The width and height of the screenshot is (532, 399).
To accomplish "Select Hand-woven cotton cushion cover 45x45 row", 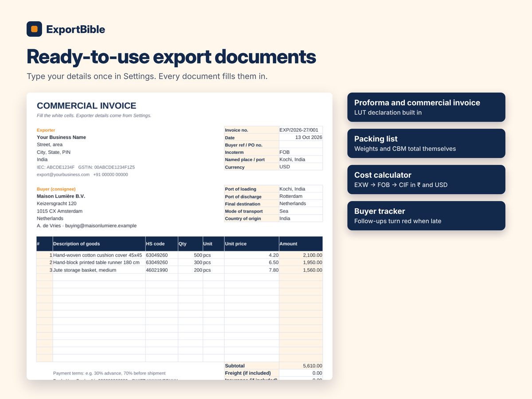I will 180,255.
